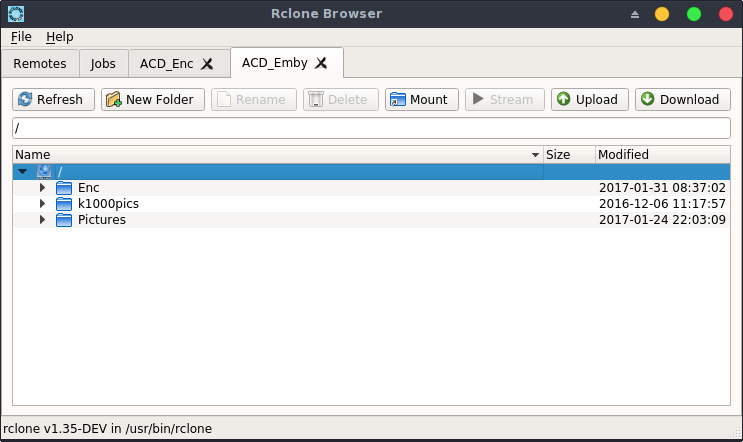Close the ACD_Enc tab
Image resolution: width=743 pixels, height=442 pixels.
click(x=207, y=63)
